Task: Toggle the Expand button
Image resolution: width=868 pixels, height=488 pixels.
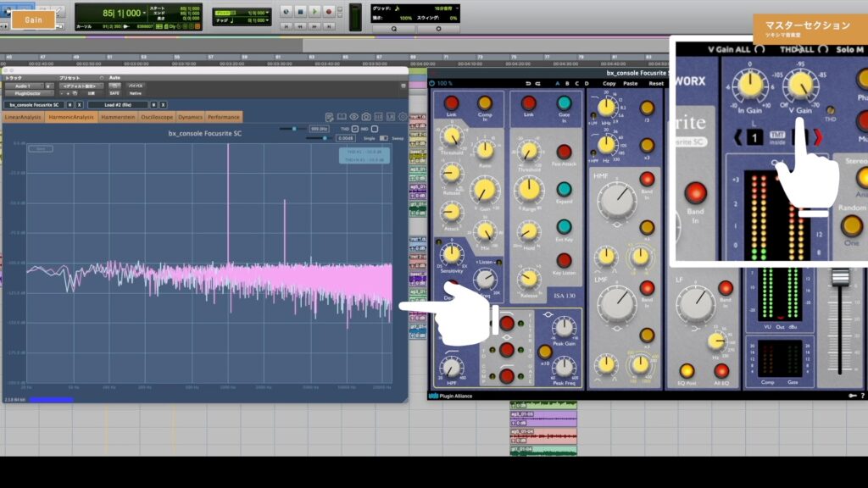Action: click(x=564, y=190)
